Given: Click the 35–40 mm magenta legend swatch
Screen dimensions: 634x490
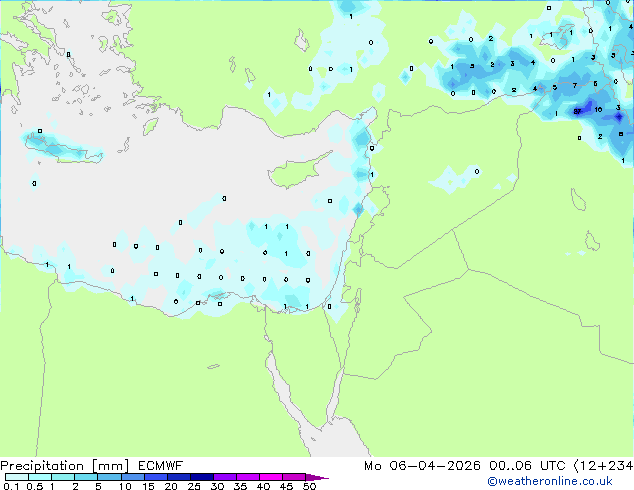Looking at the screenshot, I should point(247,477).
